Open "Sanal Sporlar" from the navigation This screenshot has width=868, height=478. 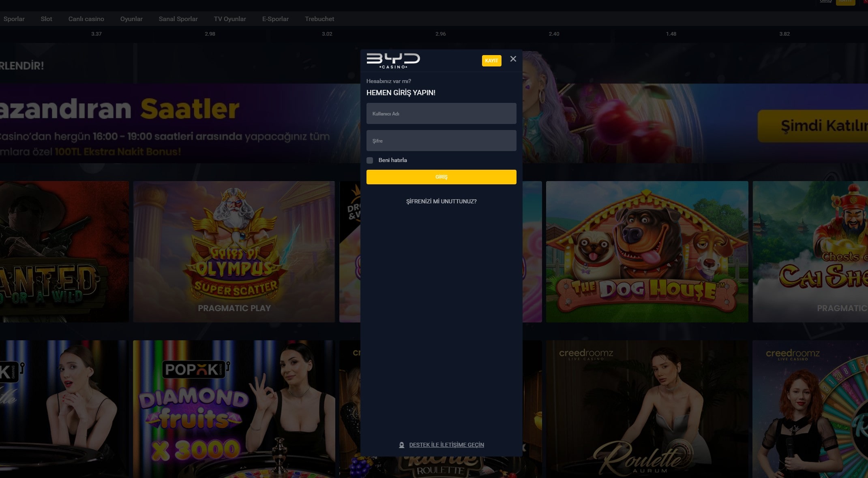point(178,19)
